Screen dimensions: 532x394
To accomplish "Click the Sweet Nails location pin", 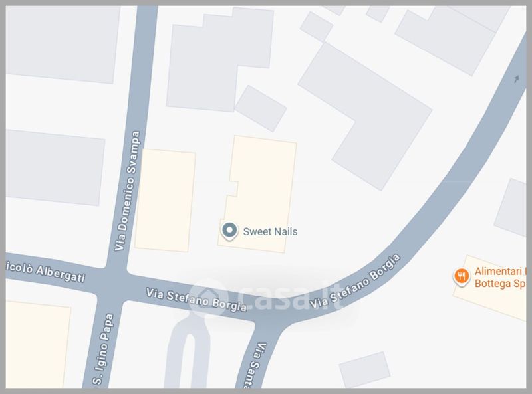I will [229, 231].
